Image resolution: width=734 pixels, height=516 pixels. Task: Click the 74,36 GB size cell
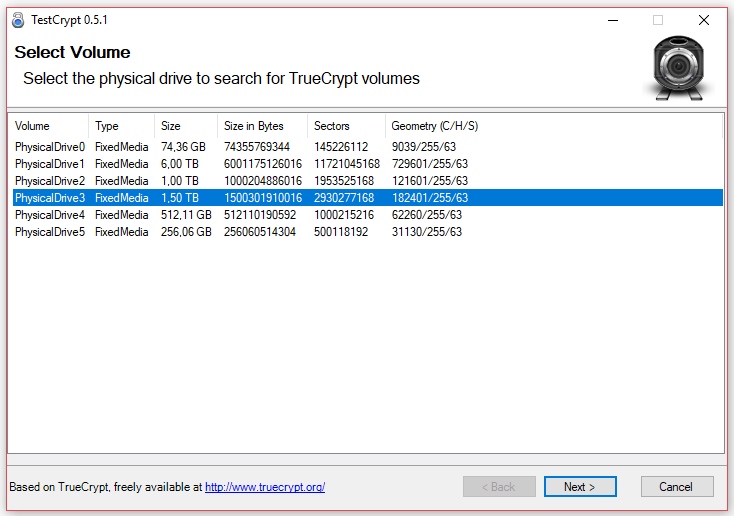[x=183, y=147]
